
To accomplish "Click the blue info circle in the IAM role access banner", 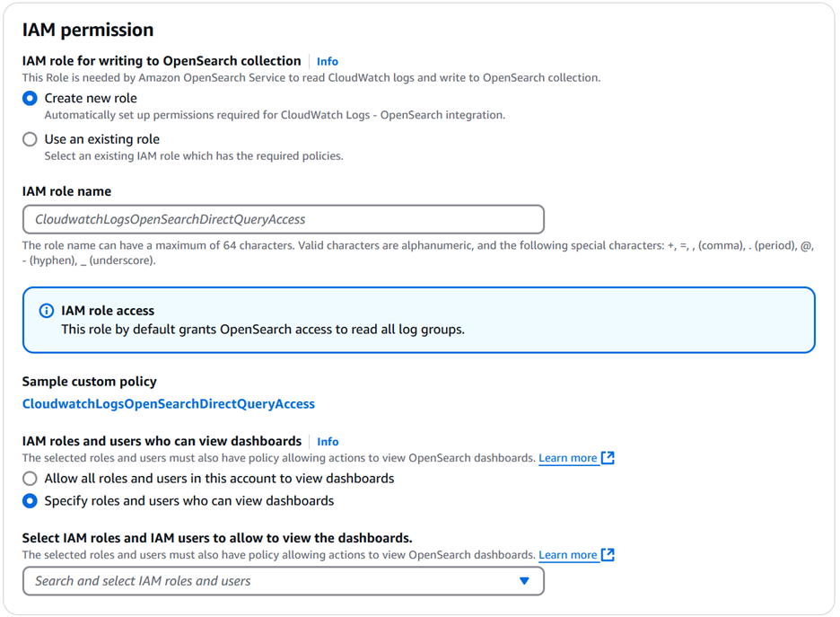I will pyautogui.click(x=46, y=311).
